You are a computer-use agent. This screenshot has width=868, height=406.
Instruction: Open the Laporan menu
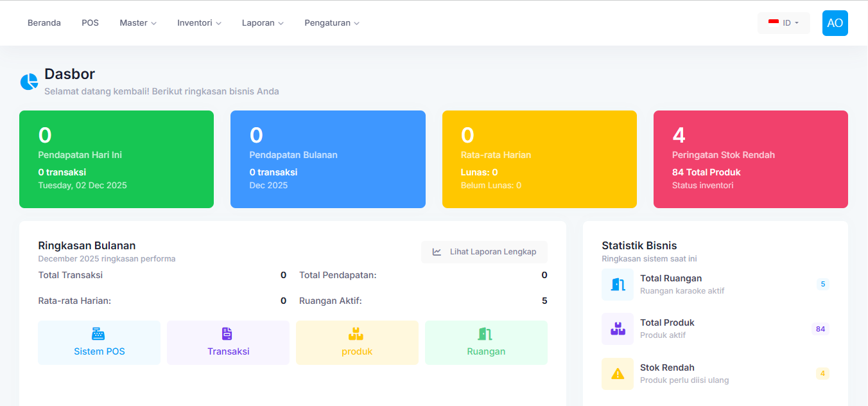(x=263, y=23)
